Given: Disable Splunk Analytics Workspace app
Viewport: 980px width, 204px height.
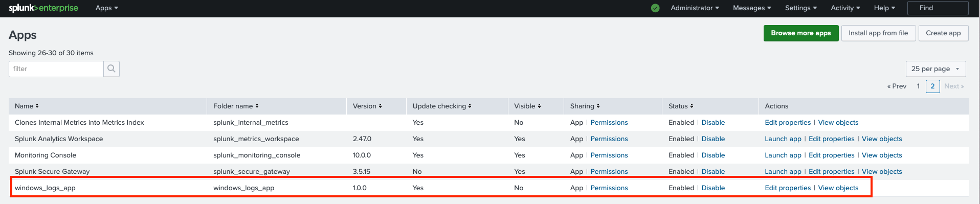Looking at the screenshot, I should point(713,139).
